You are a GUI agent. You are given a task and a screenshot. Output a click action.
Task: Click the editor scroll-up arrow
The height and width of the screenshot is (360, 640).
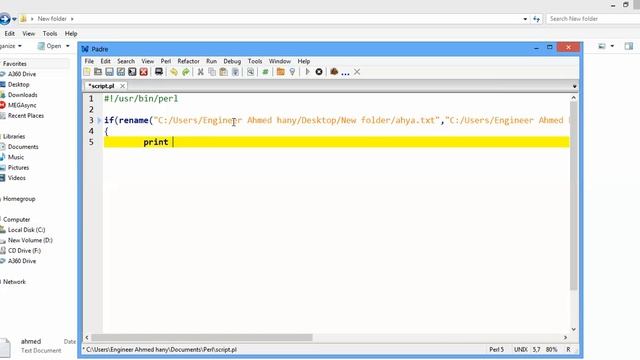click(x=573, y=98)
